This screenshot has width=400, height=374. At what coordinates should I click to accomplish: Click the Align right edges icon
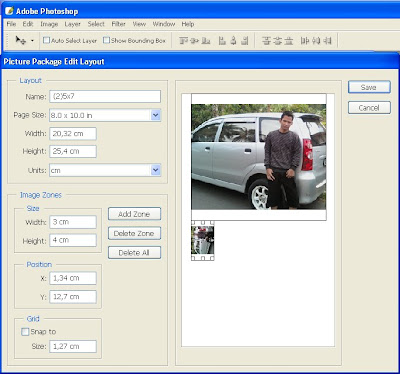245,41
